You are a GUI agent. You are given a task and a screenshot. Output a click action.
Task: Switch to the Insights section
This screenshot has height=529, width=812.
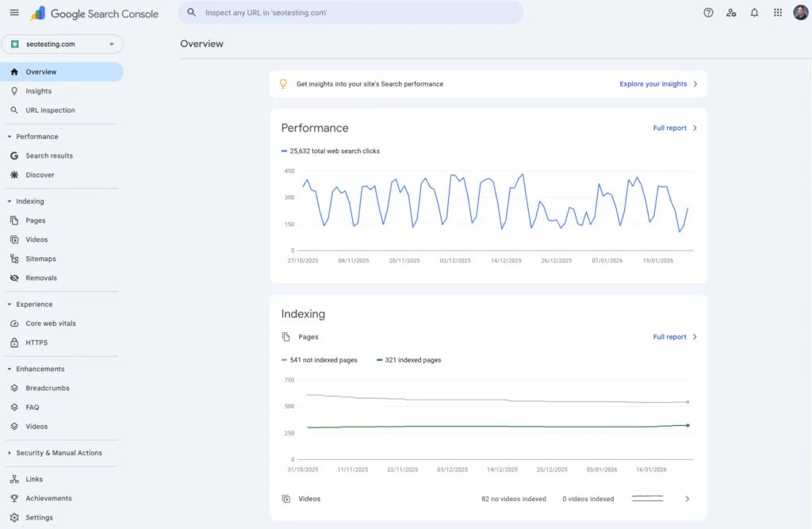pos(39,90)
